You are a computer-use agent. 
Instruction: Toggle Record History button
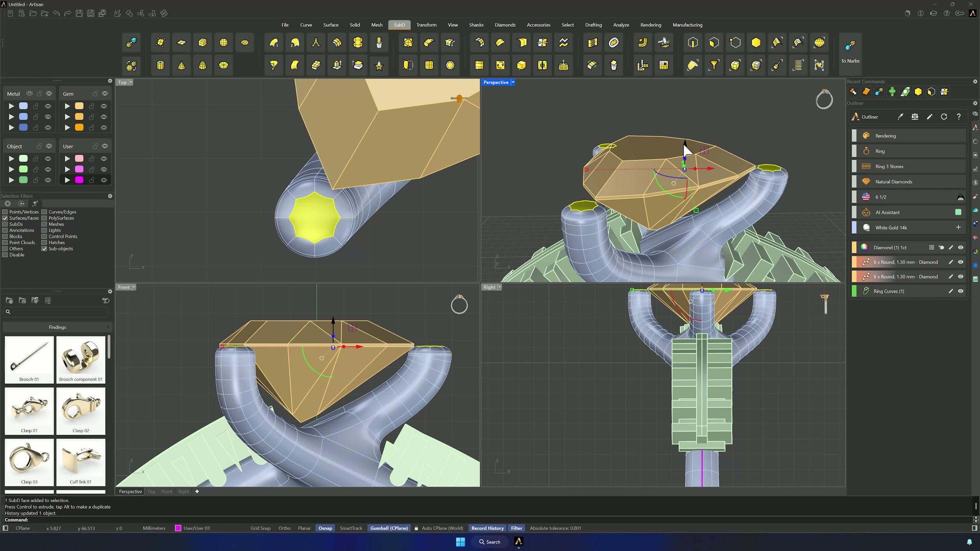[487, 528]
